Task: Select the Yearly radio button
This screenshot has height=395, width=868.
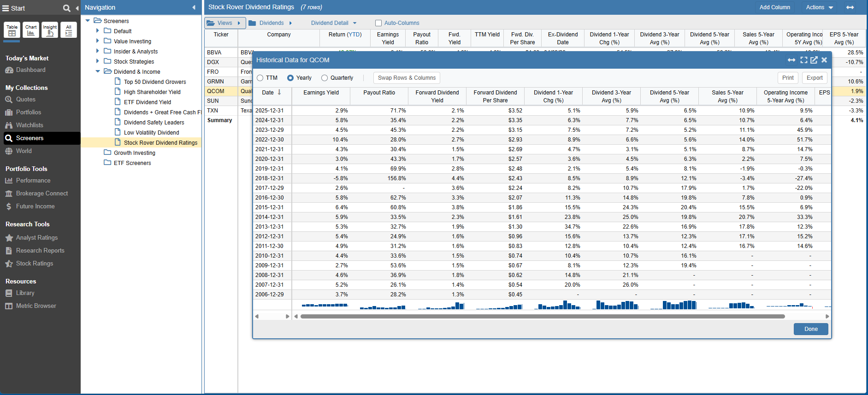Action: (290, 78)
